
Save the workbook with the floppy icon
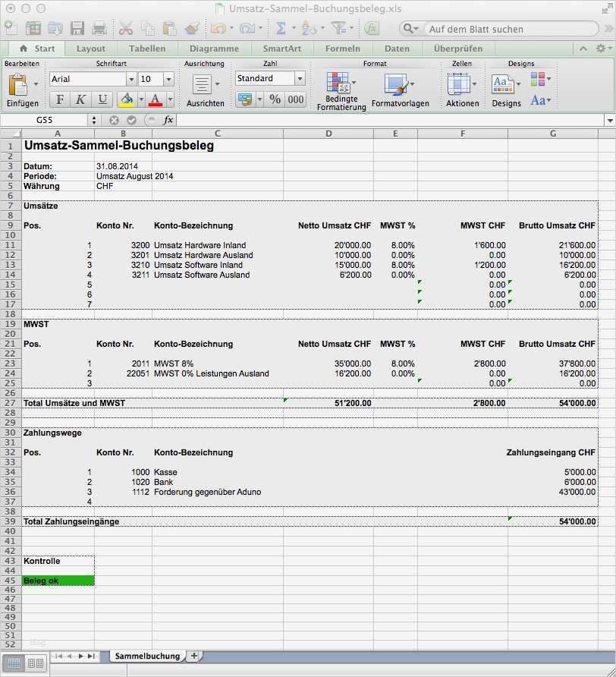(77, 29)
